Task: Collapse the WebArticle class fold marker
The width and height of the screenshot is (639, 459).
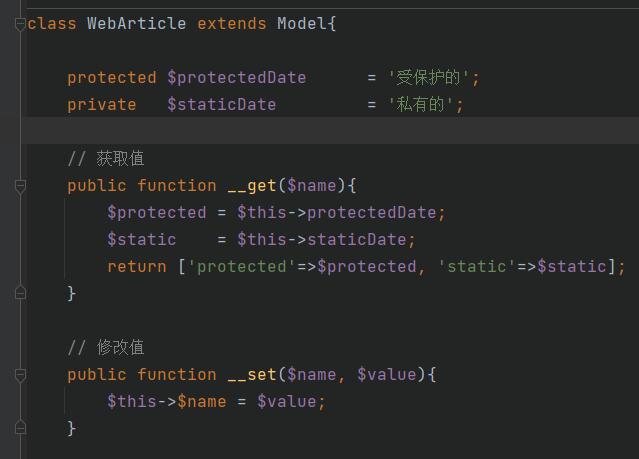Action: [x=20, y=23]
